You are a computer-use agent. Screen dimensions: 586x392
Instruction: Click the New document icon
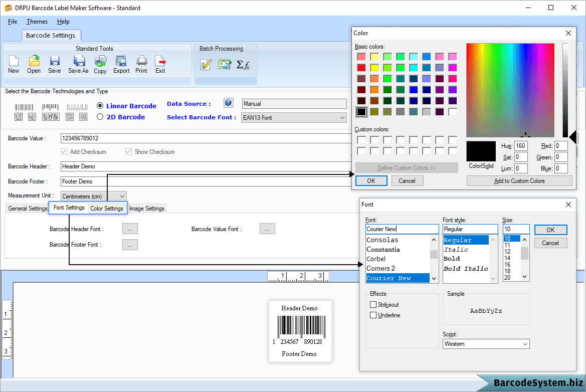pos(14,64)
